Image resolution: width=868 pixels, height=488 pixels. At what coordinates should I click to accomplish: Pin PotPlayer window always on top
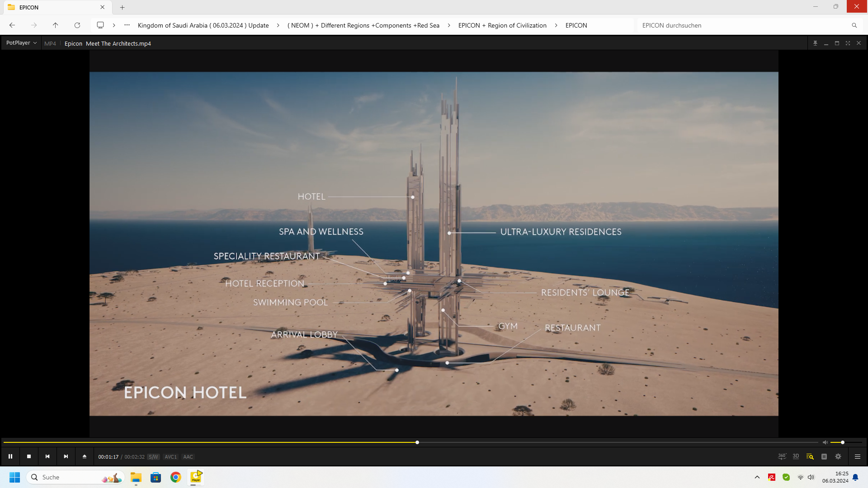click(x=815, y=43)
